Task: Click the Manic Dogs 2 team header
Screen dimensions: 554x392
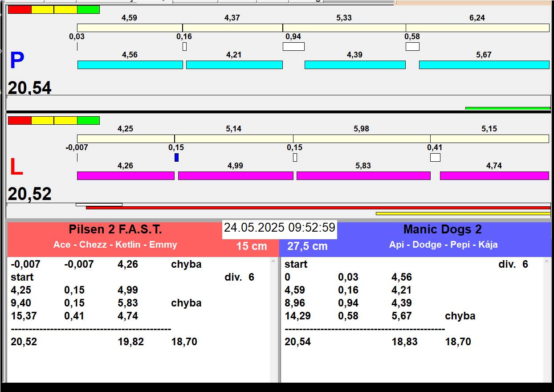Action: pos(442,230)
